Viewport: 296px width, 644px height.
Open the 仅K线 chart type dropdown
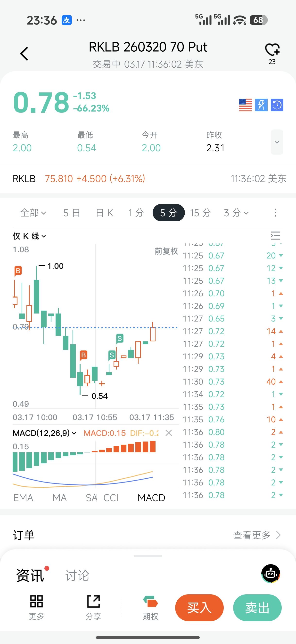(x=29, y=236)
